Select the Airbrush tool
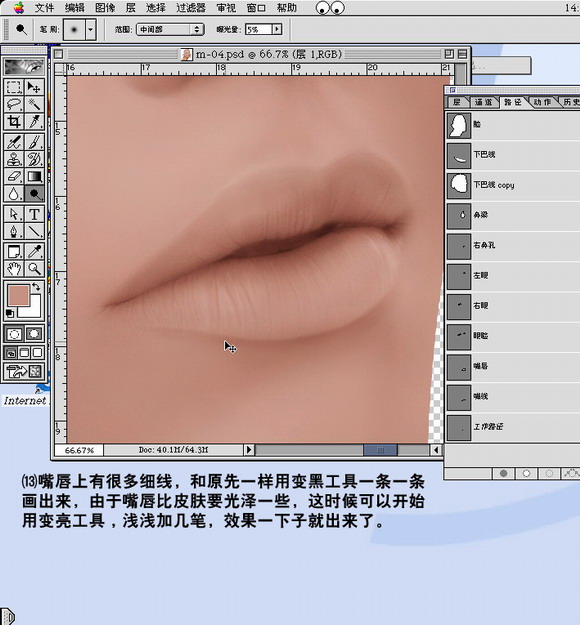This screenshot has width=580, height=625. coord(14,142)
